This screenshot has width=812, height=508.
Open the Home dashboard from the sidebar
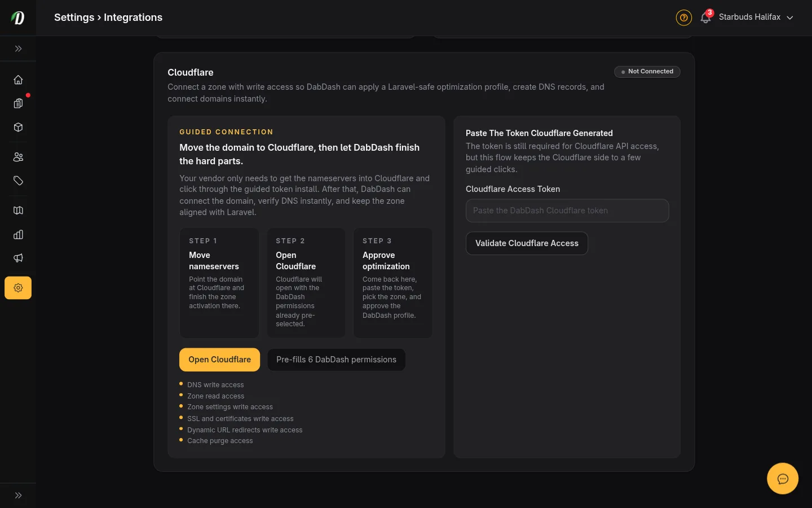[x=18, y=80]
